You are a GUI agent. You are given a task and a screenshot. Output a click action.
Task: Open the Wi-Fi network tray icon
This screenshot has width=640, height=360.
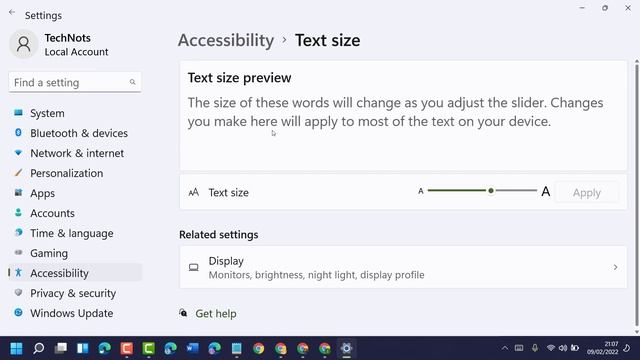[x=551, y=348]
